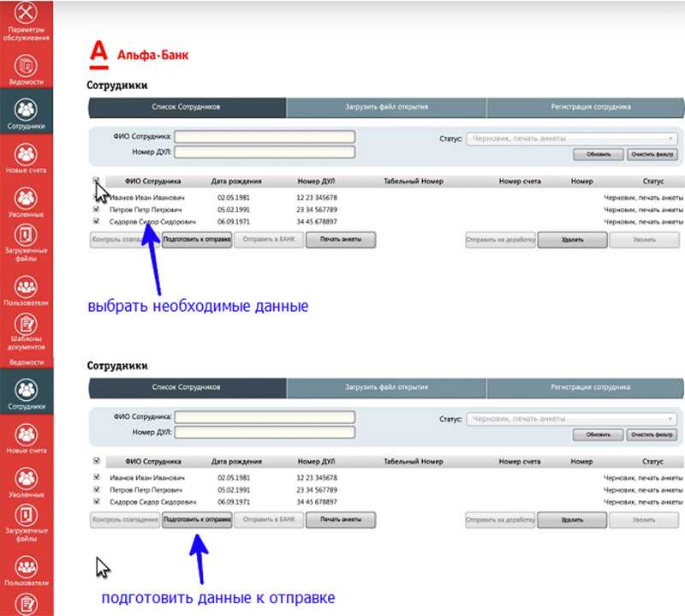Click Отправить на доработку in lower panel
The height and width of the screenshot is (616, 685).
pyautogui.click(x=500, y=520)
